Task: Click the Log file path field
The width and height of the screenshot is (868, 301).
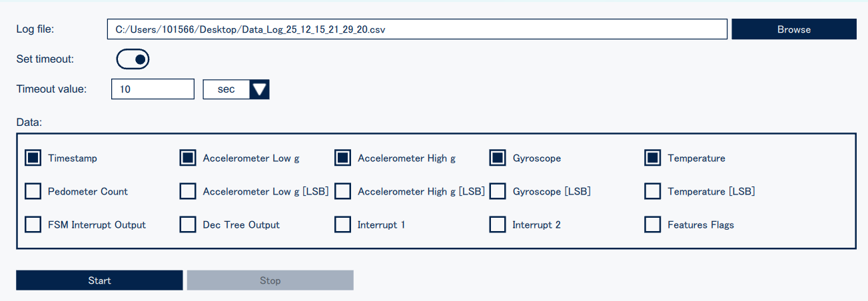Action: click(x=416, y=29)
